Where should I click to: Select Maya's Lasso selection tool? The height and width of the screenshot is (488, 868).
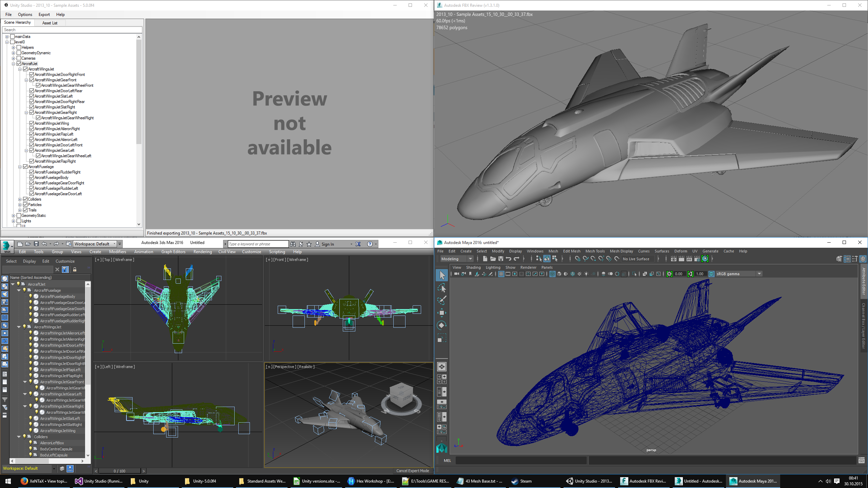coord(442,288)
